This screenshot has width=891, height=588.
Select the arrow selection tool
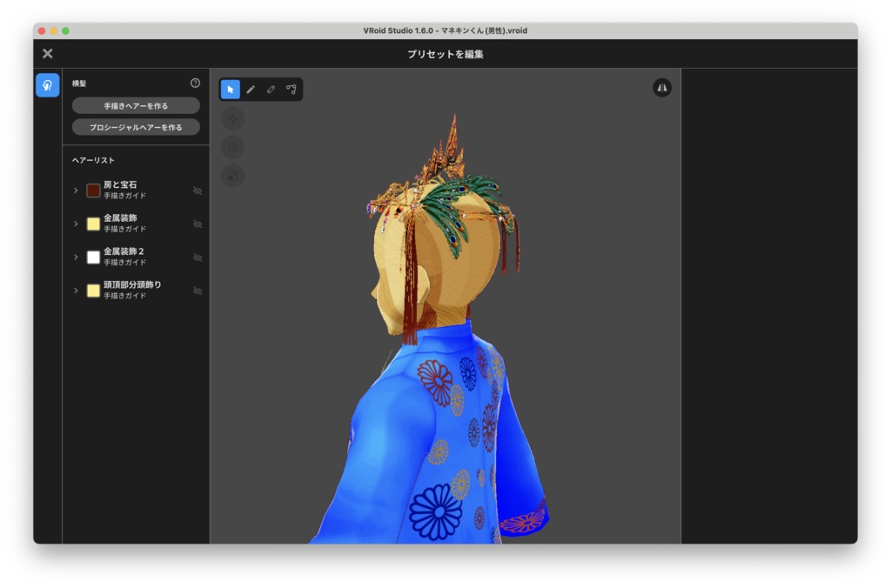point(230,90)
